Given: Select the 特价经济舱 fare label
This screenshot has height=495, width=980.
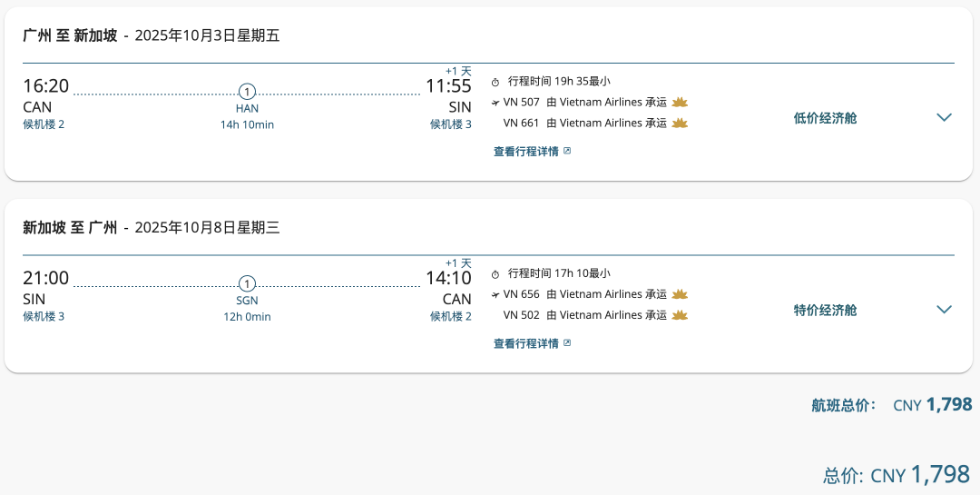Looking at the screenshot, I should [825, 311].
